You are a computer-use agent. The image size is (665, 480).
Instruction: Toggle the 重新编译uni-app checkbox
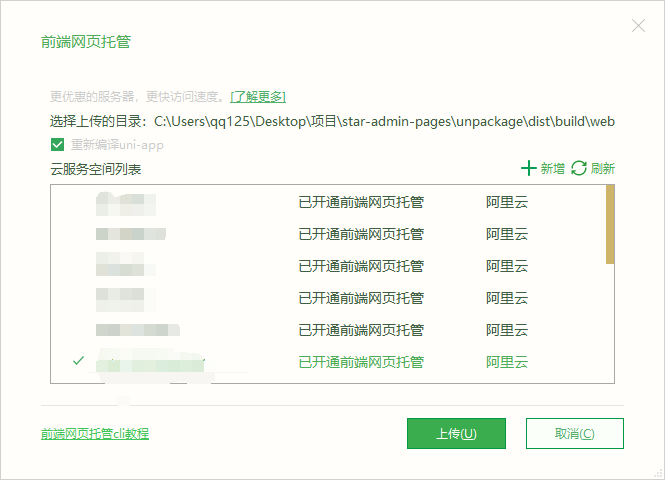click(58, 145)
